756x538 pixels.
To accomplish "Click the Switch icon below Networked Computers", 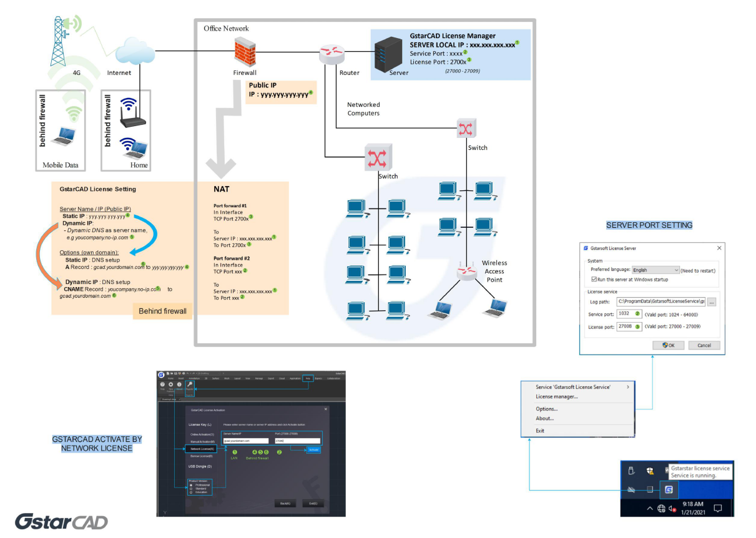I will pyautogui.click(x=378, y=156).
